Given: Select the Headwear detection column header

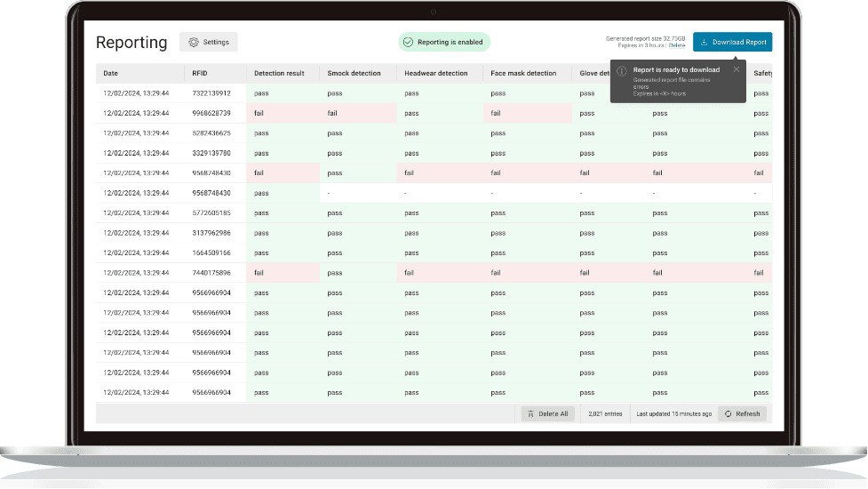Looking at the screenshot, I should pos(435,73).
